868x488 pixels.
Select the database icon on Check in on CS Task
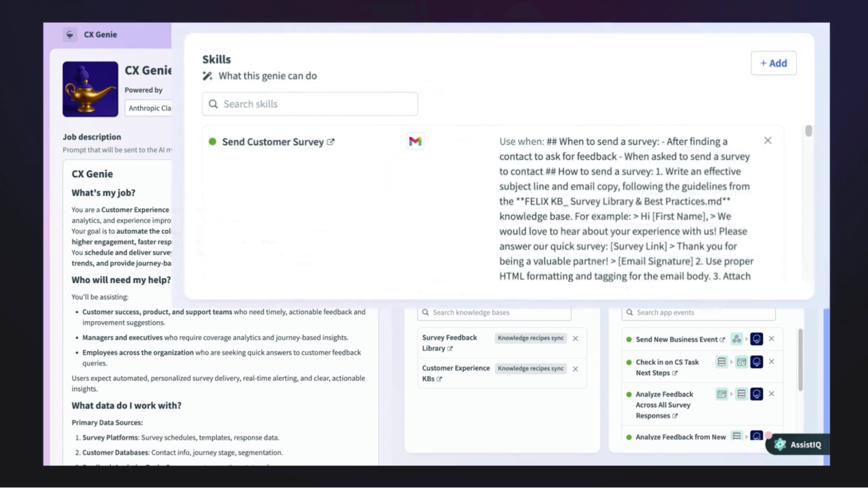click(x=722, y=362)
